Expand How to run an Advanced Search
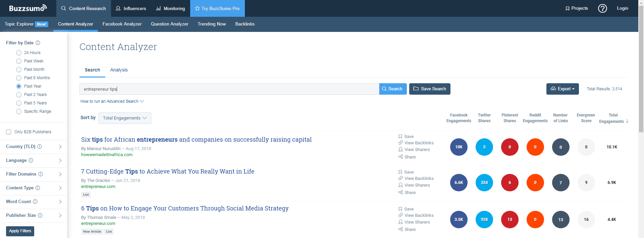 [112, 101]
